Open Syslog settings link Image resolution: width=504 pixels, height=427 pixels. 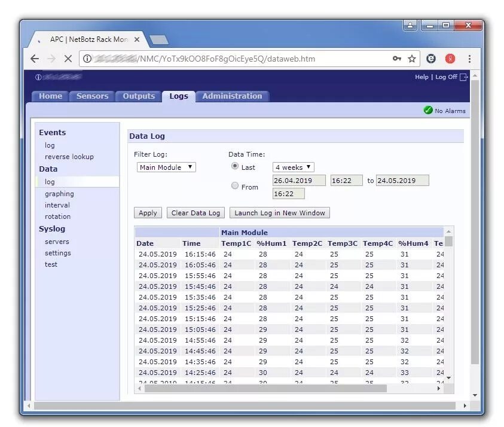(x=58, y=253)
